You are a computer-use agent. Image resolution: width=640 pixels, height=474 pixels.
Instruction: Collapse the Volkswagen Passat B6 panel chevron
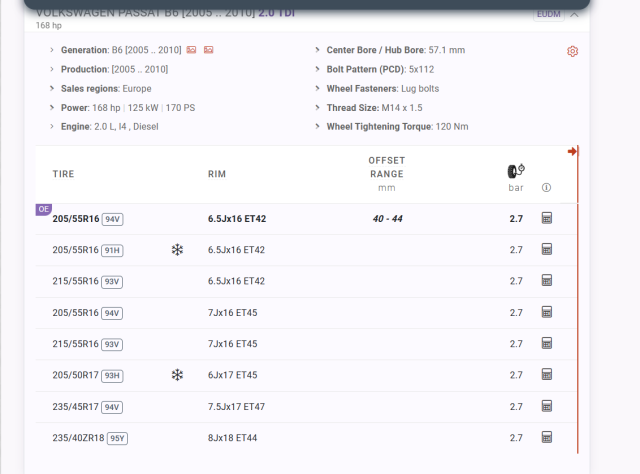click(x=574, y=14)
